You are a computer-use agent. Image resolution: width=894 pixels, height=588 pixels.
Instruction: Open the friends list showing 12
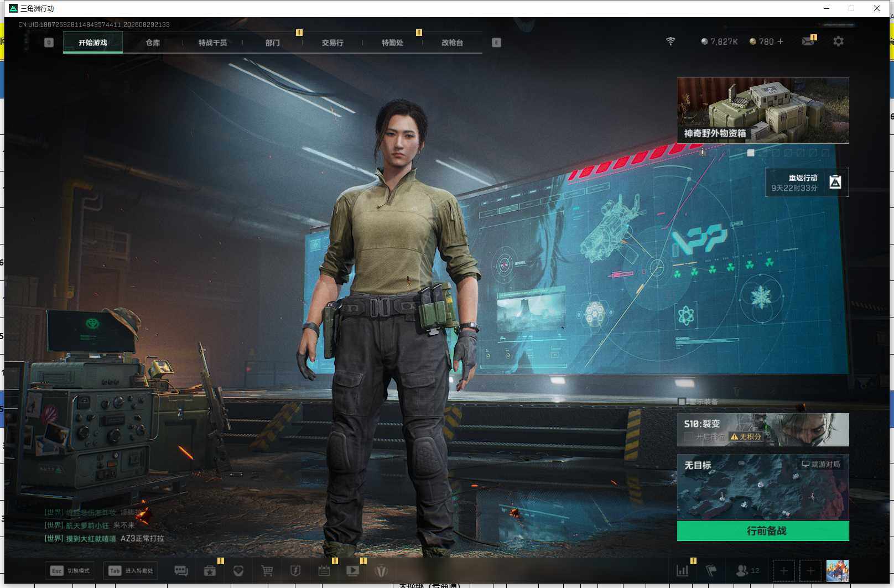click(x=747, y=571)
